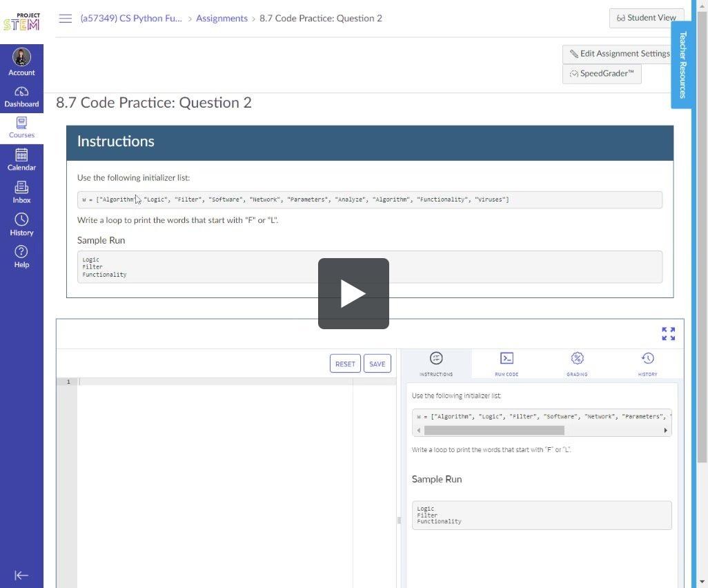Toggle the hamburger course navigation menu

click(66, 19)
